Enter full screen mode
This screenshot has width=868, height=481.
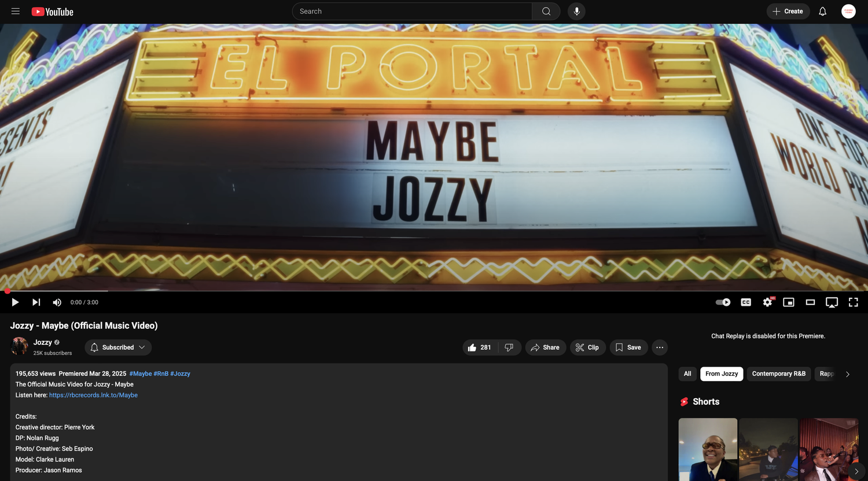(853, 302)
